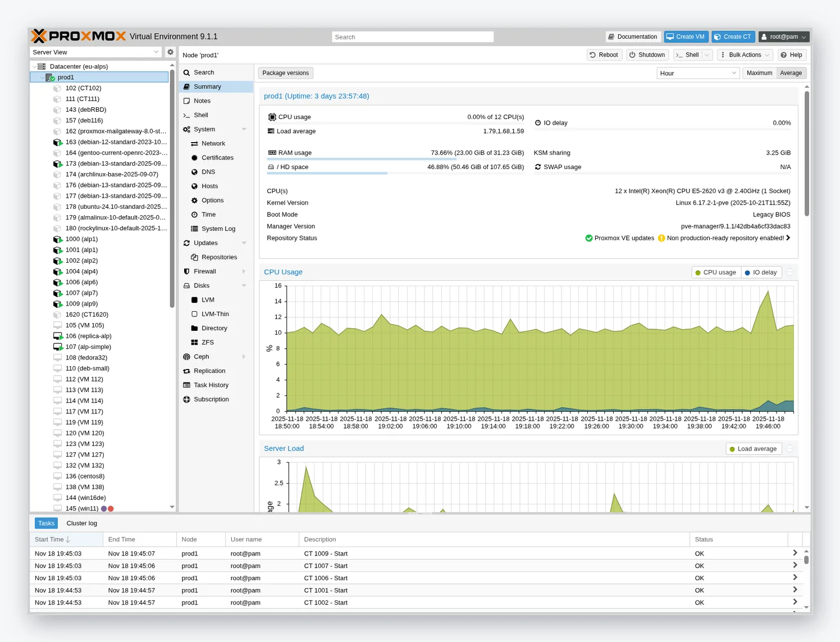Click the Proxmox logo

point(79,37)
